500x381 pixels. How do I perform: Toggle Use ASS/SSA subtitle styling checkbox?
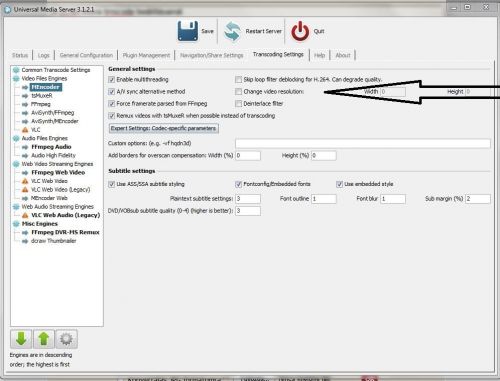112,184
